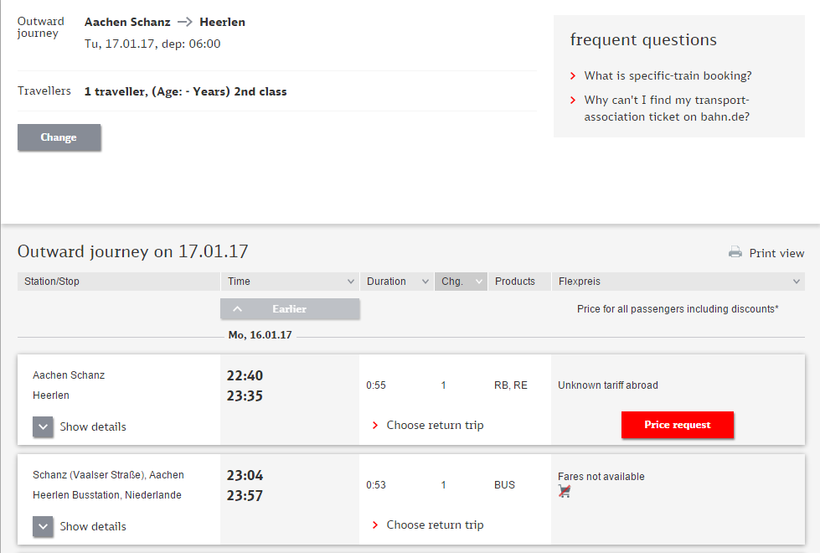Image resolution: width=820 pixels, height=553 pixels.
Task: Click the red Price request button
Action: [677, 425]
